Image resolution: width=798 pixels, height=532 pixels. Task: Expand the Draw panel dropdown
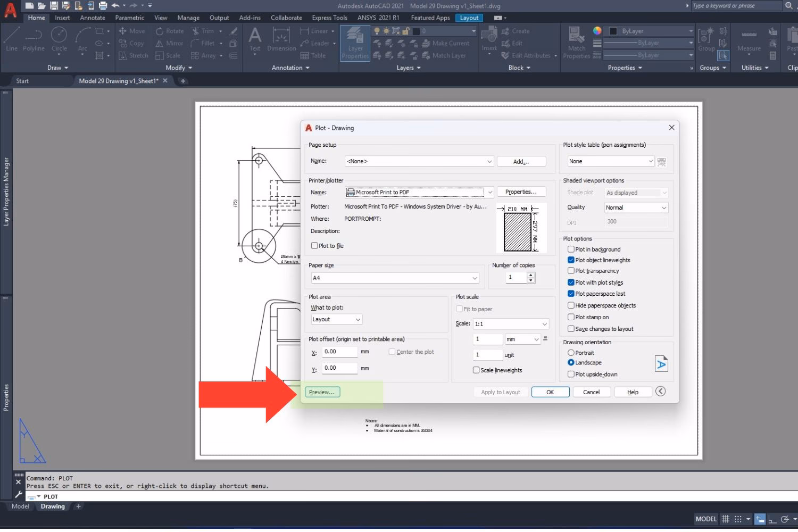58,68
